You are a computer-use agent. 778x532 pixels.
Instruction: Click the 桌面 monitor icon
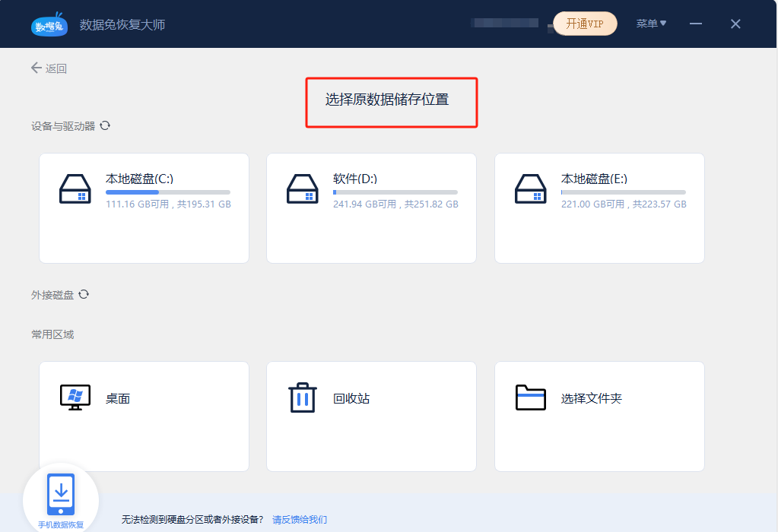[x=75, y=397]
